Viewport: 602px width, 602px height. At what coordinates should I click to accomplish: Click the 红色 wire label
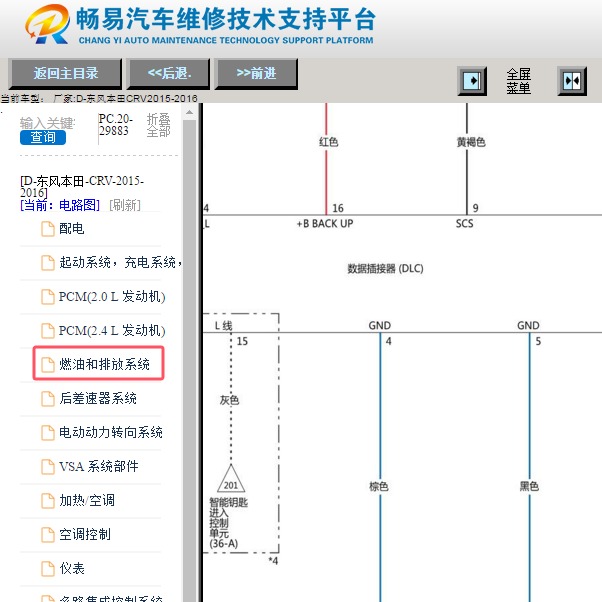[328, 142]
